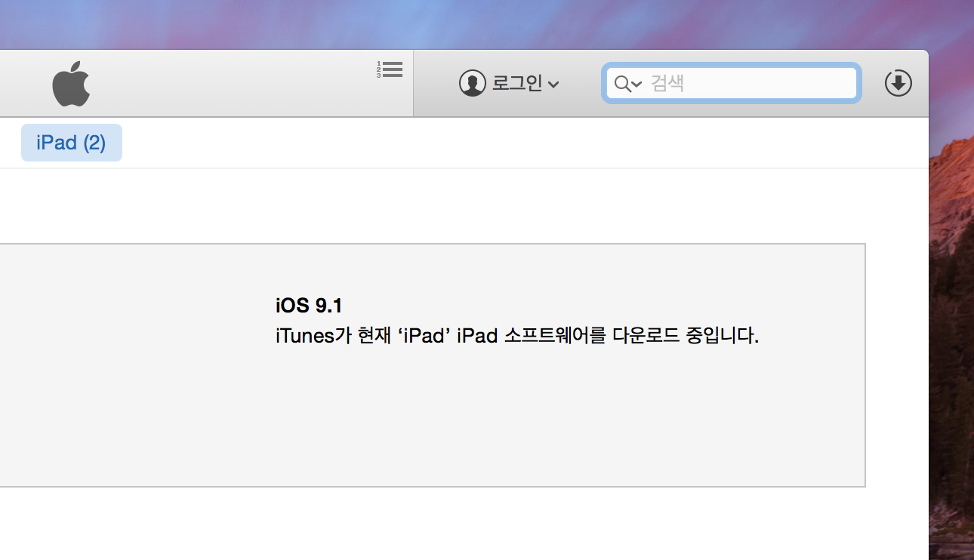Image resolution: width=974 pixels, height=560 pixels.
Task: Show downloads with the arrow button
Action: 898,83
